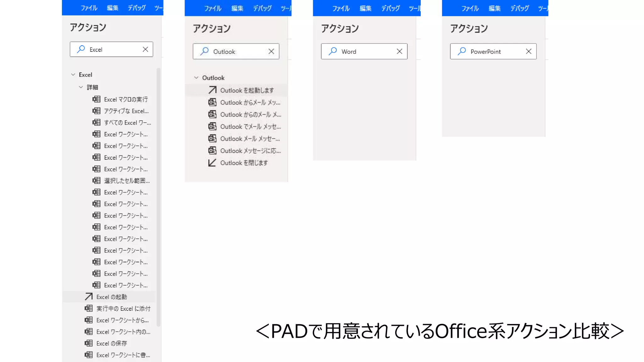Click the launch arrow icon for Excel の起動
644x362 pixels.
(89, 297)
